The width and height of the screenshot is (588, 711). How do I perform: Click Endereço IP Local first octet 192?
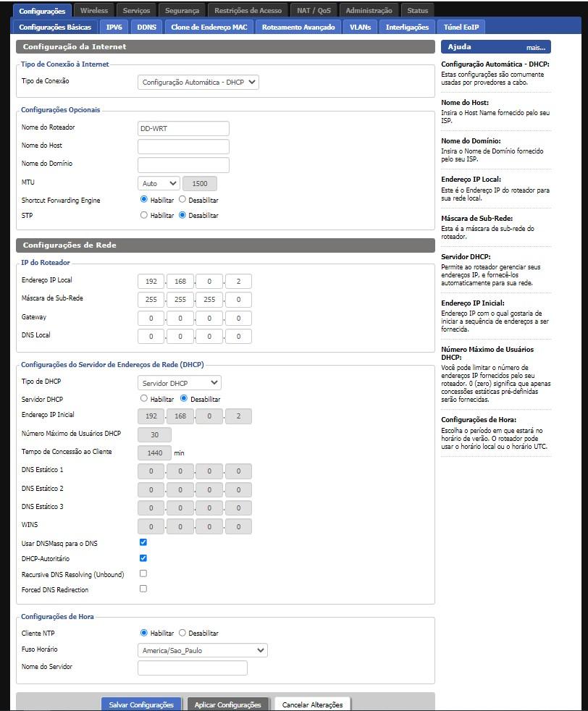click(151, 281)
